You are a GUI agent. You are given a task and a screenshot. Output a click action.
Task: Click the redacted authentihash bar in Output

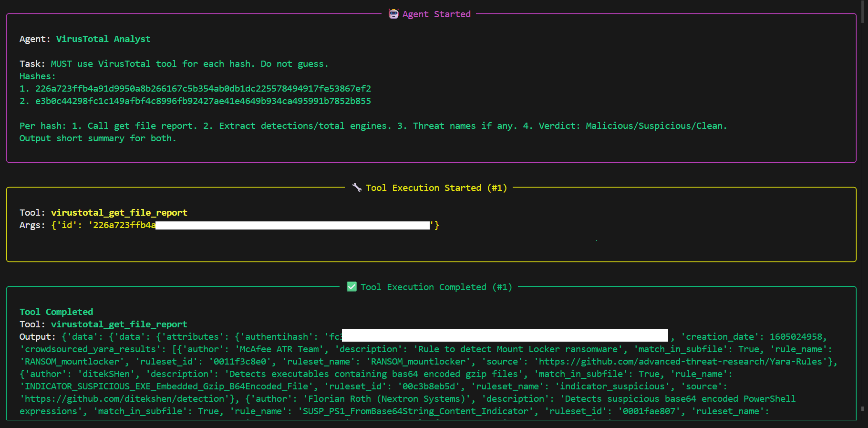[x=505, y=335]
